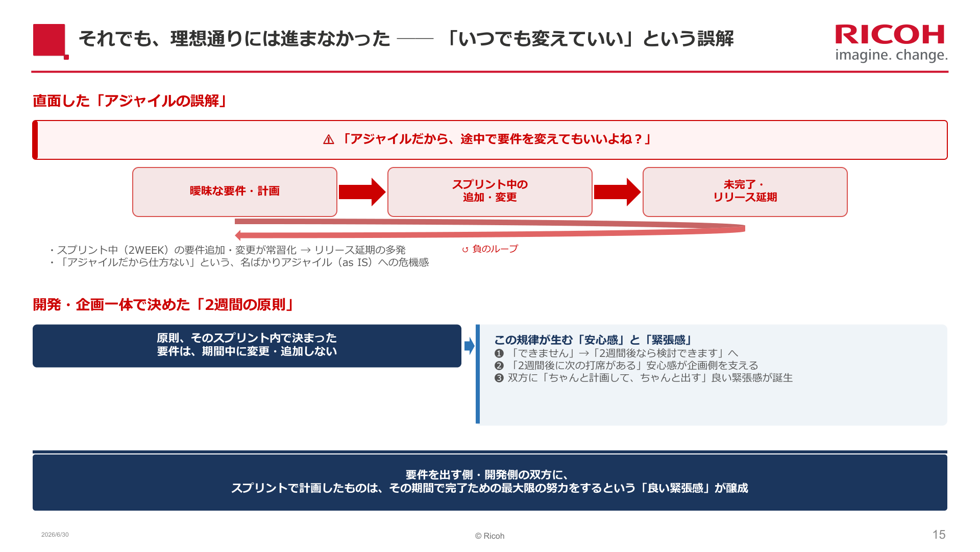
Task: Click the heading 直面した「アジャイルの誤解」
Action: [x=130, y=101]
